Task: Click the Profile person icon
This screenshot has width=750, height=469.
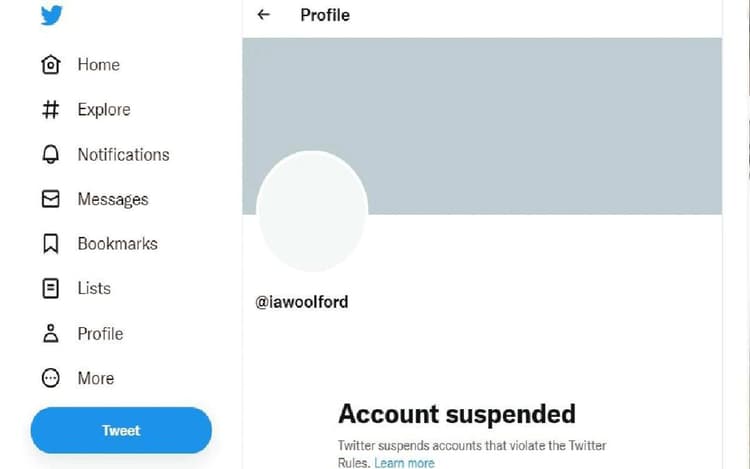Action: click(x=51, y=334)
